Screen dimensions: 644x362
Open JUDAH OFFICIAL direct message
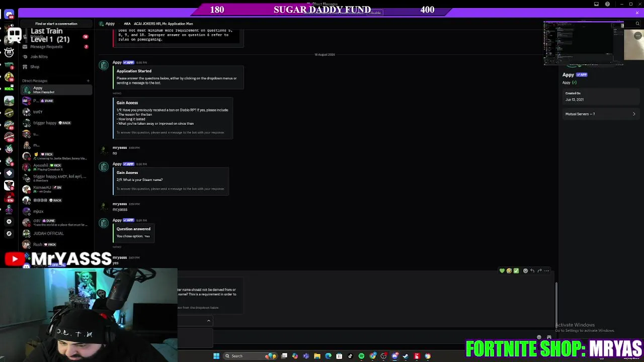tap(56, 233)
